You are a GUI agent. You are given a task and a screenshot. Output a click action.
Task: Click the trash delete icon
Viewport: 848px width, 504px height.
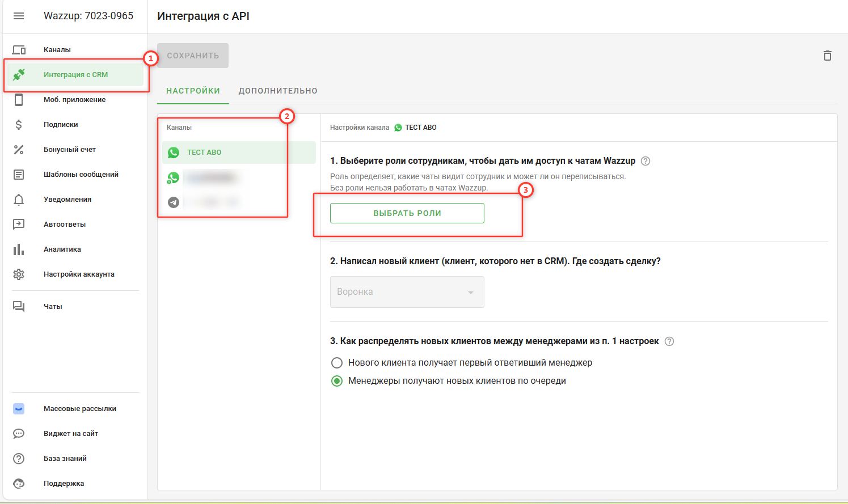[x=827, y=56]
